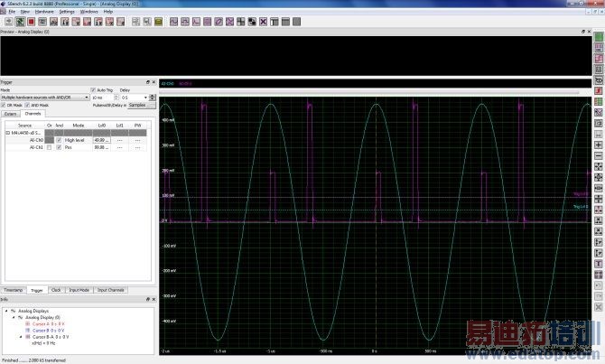Screen dimensions: 605x364
Task: Toggle the OR Mask checkbox
Action: [5, 105]
